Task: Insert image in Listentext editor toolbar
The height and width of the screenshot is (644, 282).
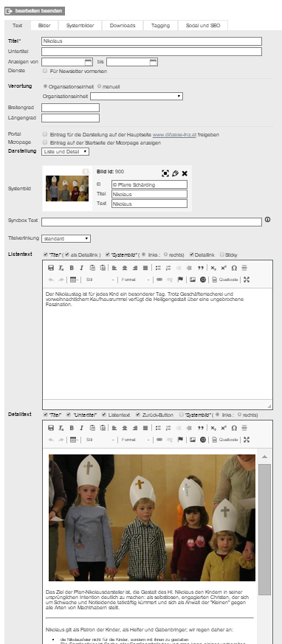Action: 193,280
